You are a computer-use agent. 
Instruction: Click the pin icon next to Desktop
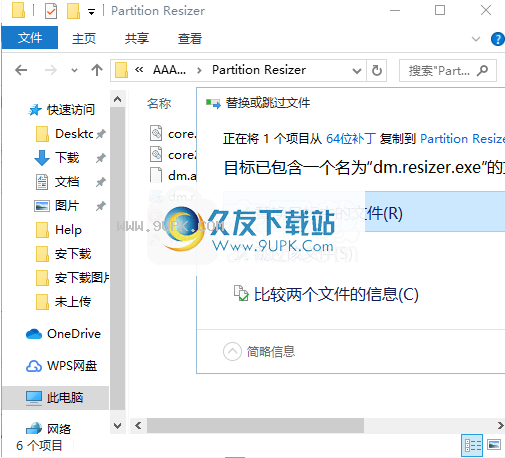[x=101, y=134]
